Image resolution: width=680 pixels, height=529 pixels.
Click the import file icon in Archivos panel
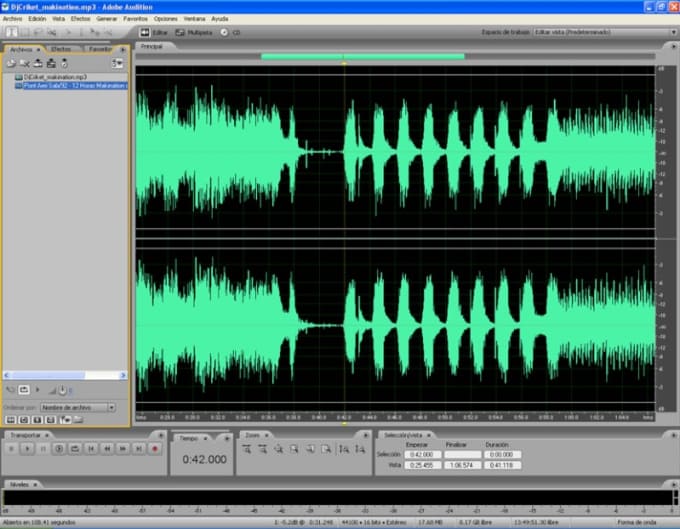coord(11,64)
